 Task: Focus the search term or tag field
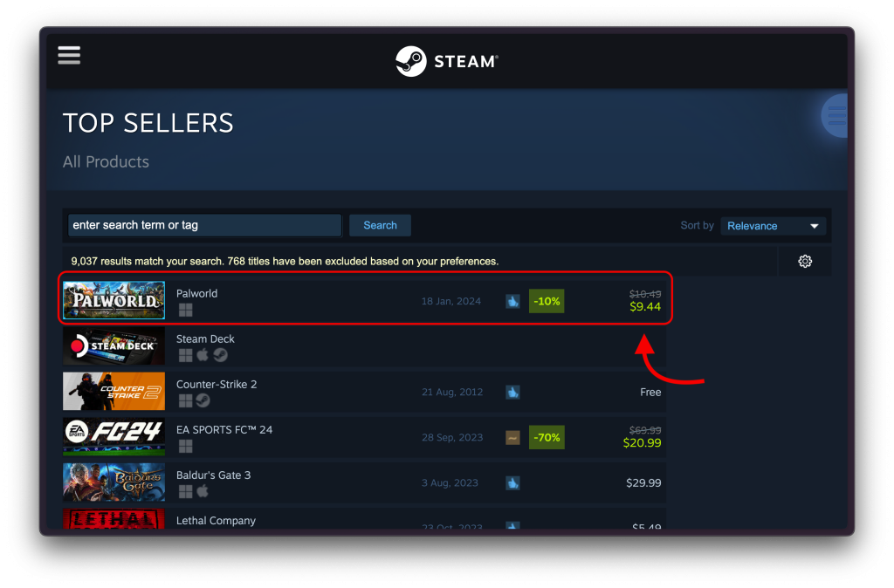(x=204, y=225)
